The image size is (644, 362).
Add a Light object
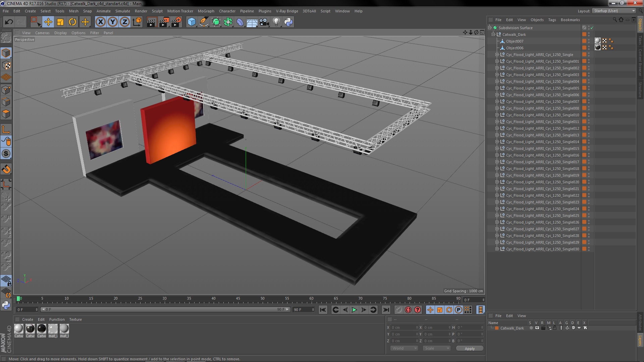(x=276, y=22)
